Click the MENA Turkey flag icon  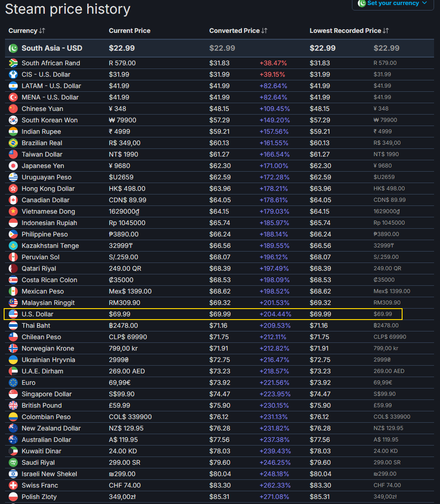[x=13, y=97]
